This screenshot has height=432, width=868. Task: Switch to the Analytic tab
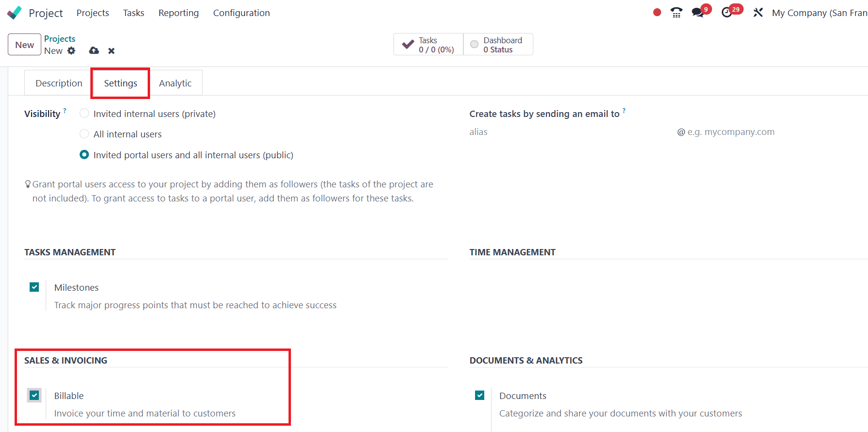[175, 83]
